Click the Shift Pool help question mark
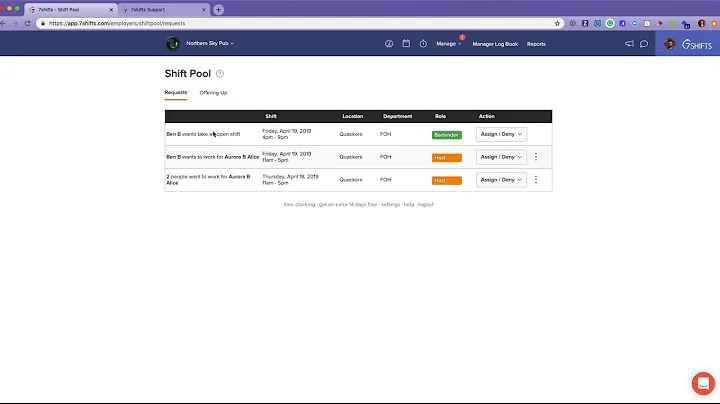Image resolution: width=720 pixels, height=404 pixels. coord(219,74)
